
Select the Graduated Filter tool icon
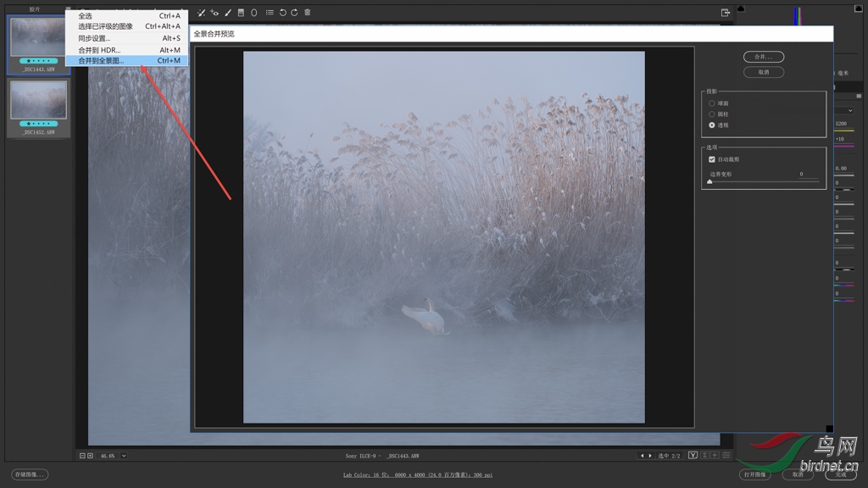241,13
